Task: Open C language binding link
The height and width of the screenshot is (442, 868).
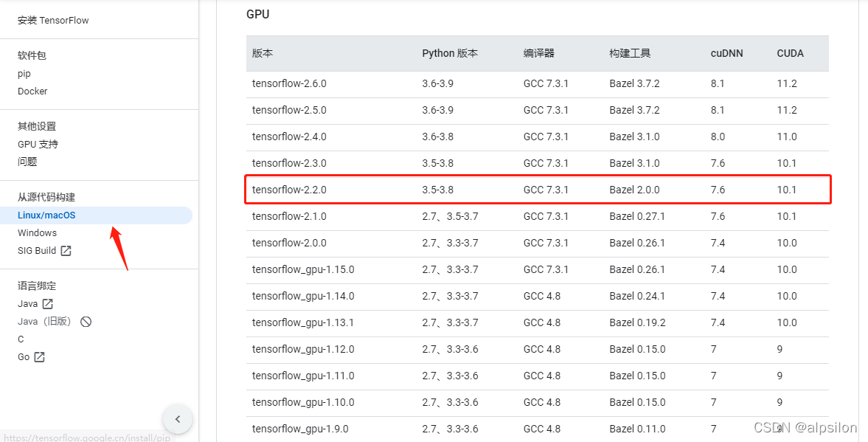Action: click(x=21, y=339)
